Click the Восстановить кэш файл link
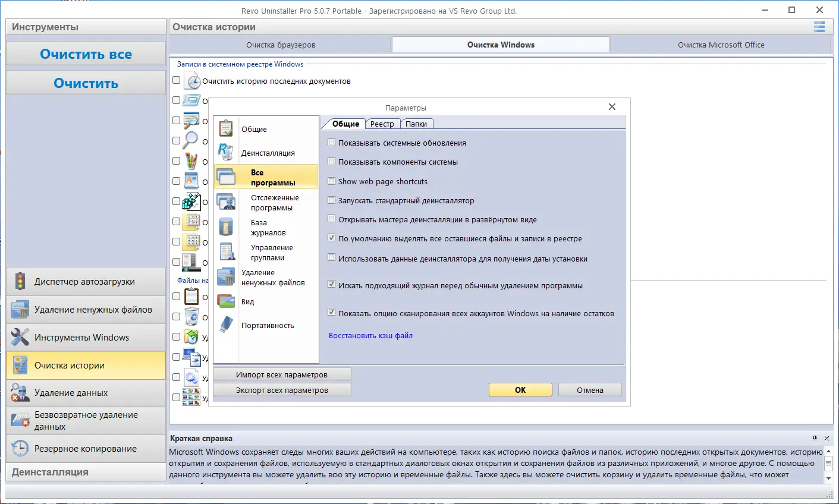839x504 pixels. pos(371,335)
